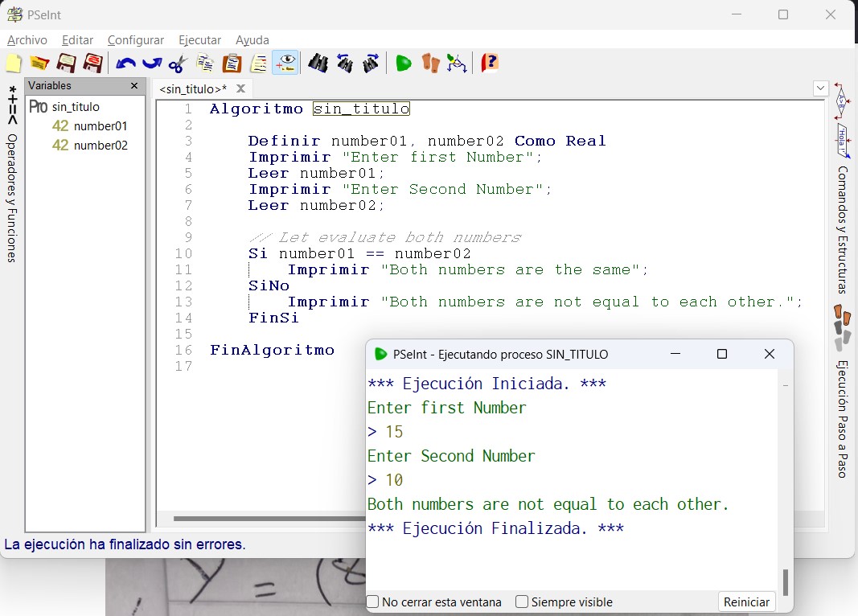Click the comment 'Let evaluate both numbers'
858x616 pixels.
[x=385, y=237]
